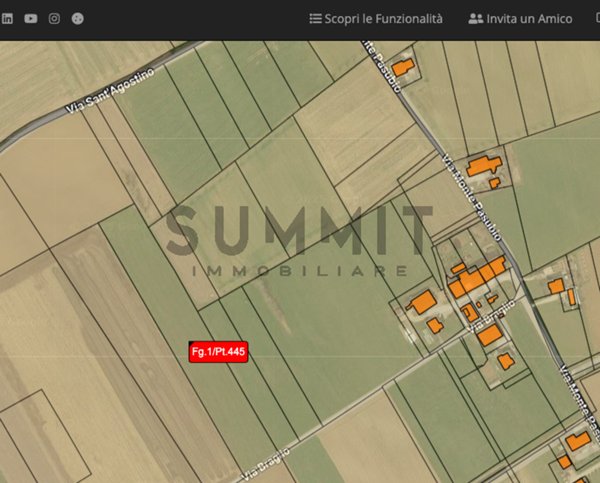Open the YouTube channel icon
The height and width of the screenshot is (483, 600).
[31, 18]
